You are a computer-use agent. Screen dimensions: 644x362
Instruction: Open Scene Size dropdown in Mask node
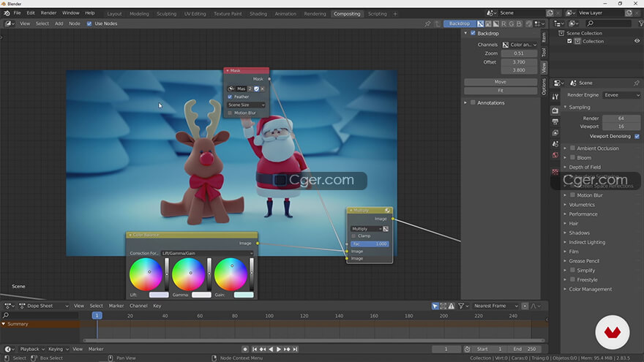tap(246, 105)
